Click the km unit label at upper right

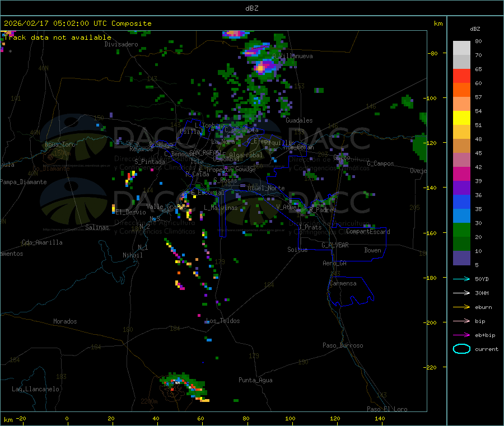click(438, 24)
